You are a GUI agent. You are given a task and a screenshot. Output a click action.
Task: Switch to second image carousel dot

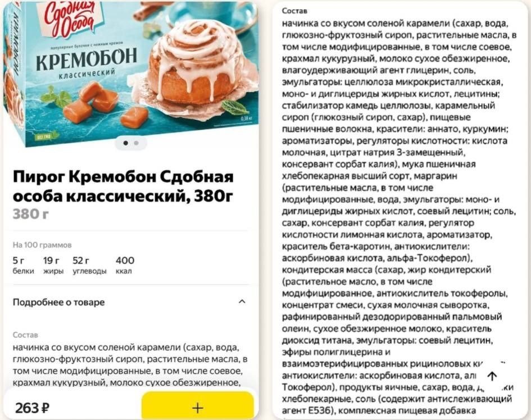click(136, 143)
